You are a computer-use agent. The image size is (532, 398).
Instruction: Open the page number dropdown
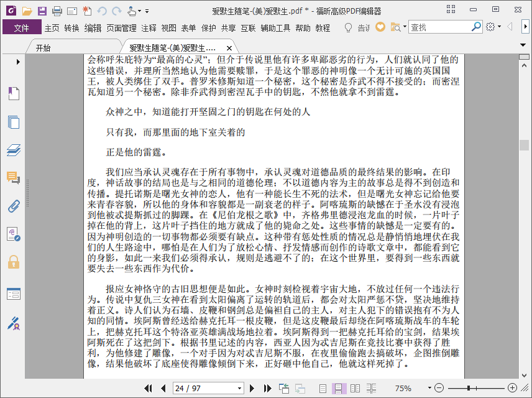click(239, 388)
